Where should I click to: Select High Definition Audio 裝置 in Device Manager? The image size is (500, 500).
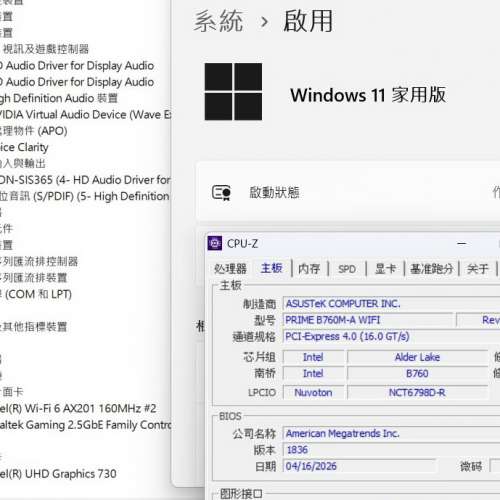59,98
